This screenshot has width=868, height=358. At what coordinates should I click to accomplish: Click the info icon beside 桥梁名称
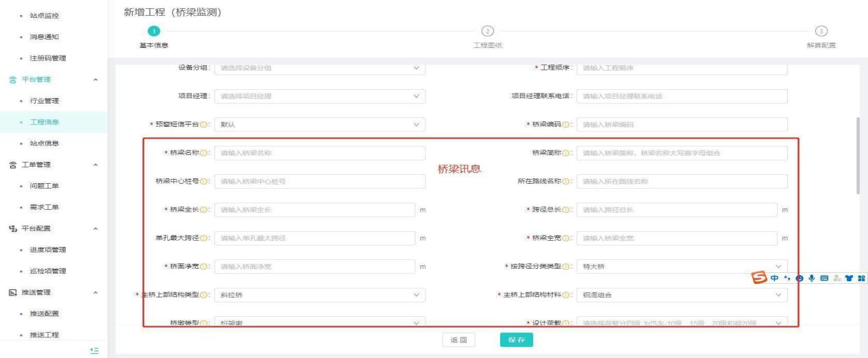[203, 153]
